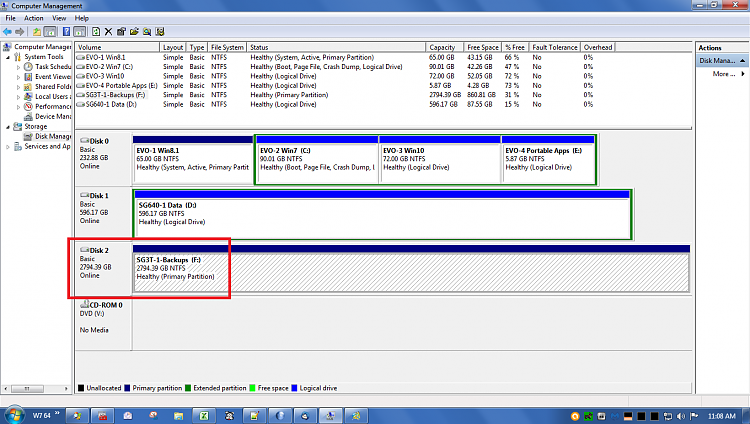
Task: Select the Services and Applications icon
Action: click(x=18, y=146)
